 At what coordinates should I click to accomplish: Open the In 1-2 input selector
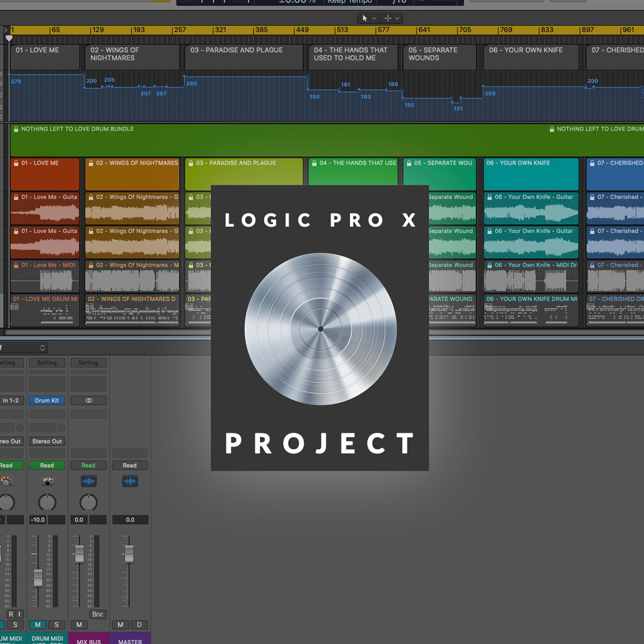[x=11, y=401]
